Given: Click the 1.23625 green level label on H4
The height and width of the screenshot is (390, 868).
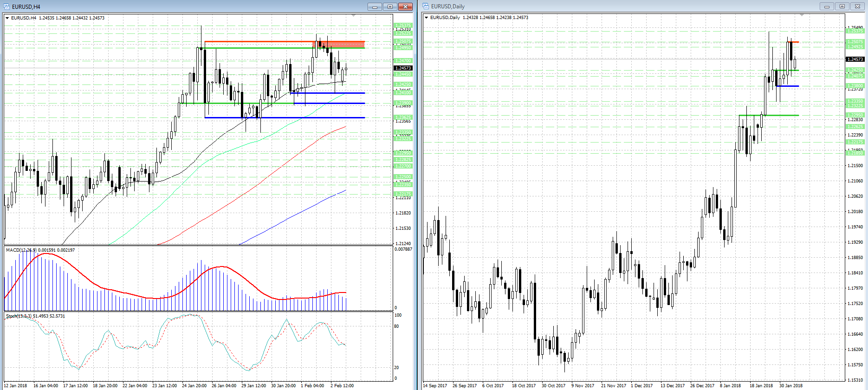Looking at the screenshot, I should 403,117.
